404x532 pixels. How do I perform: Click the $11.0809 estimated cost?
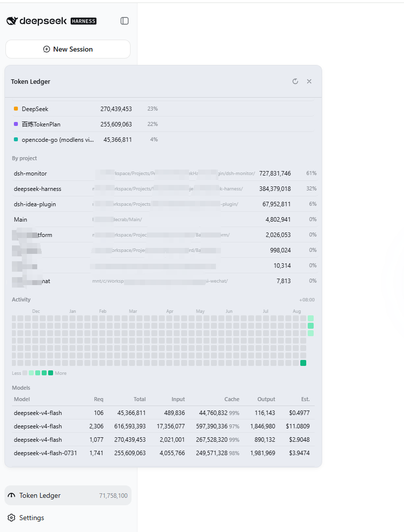298,426
